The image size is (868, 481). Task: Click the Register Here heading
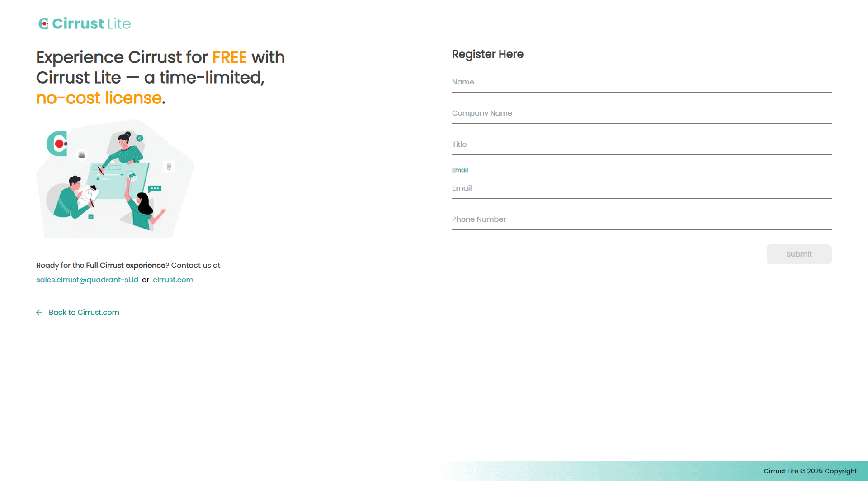point(487,54)
